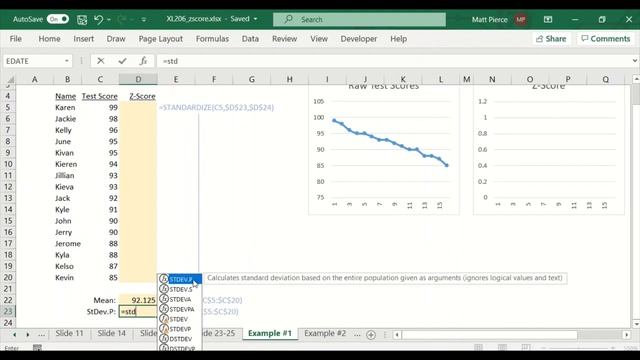Viewport: 640px width, 360px height.
Task: Click the Share button
Action: (551, 39)
